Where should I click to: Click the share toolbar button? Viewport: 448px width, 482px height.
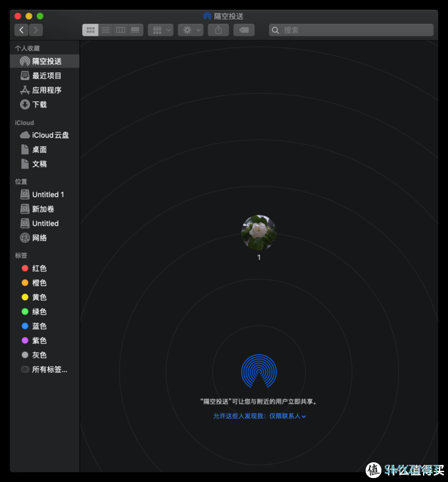(218, 30)
